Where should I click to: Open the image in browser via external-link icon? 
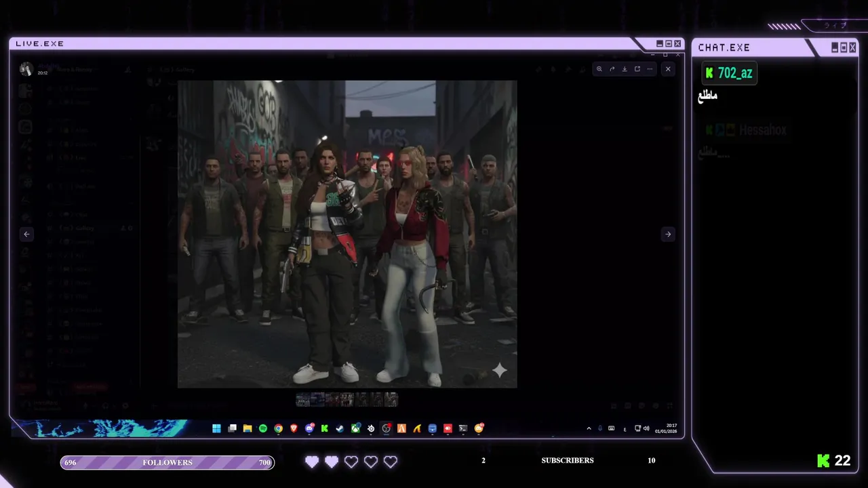click(637, 69)
